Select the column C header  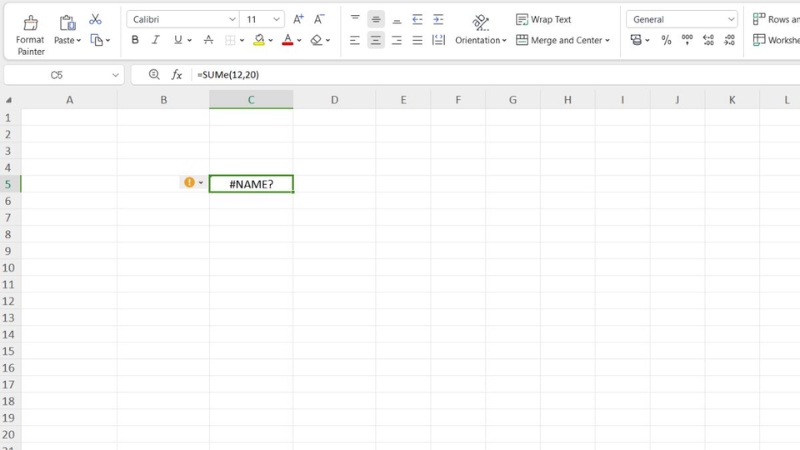(x=251, y=99)
